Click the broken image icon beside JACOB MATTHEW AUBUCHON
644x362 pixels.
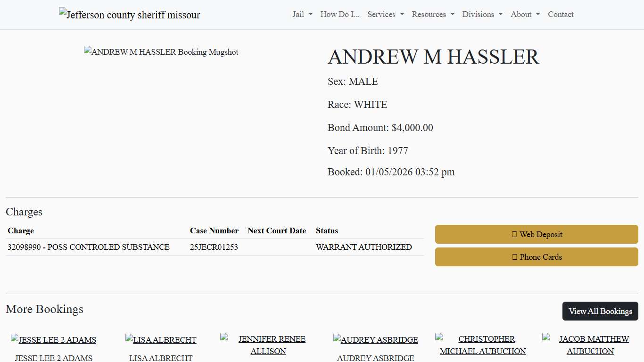click(x=546, y=337)
